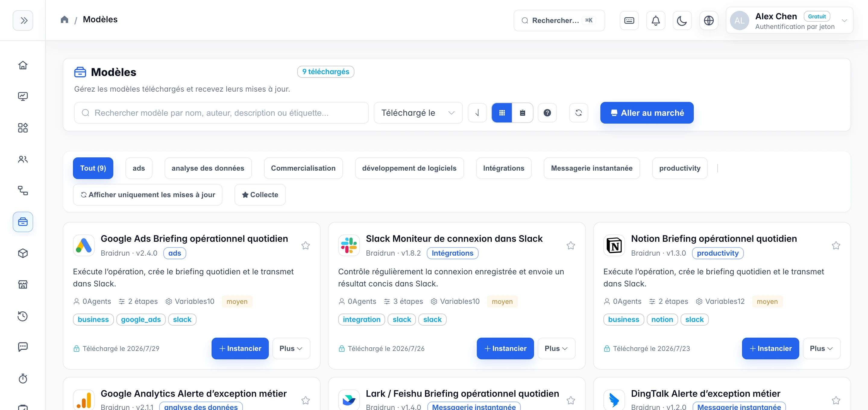Click the 'integration' tag on Slack card
The width and height of the screenshot is (868, 410).
[361, 320]
